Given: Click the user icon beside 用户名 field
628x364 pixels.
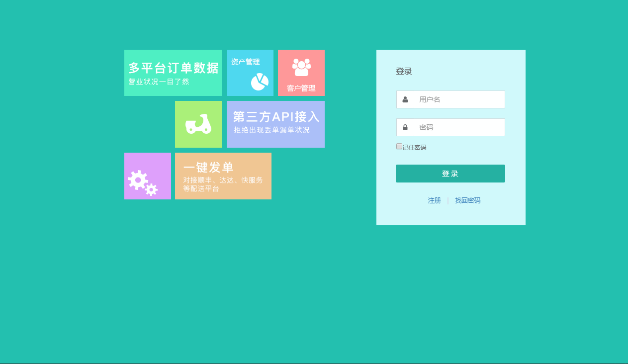Looking at the screenshot, I should [x=405, y=99].
